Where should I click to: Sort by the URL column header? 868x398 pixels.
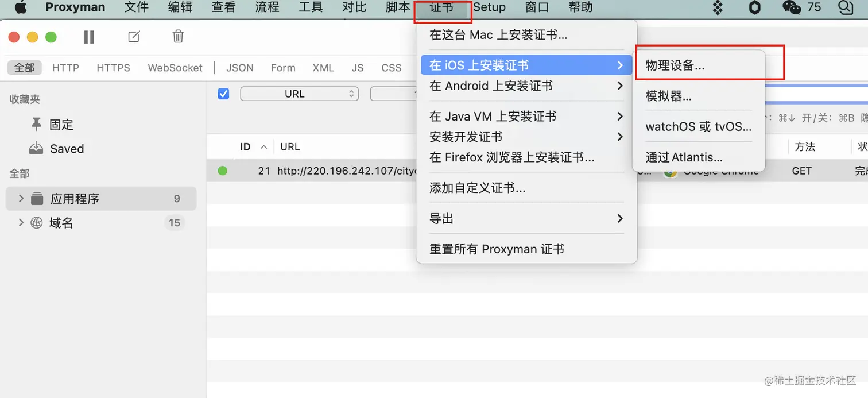point(290,147)
